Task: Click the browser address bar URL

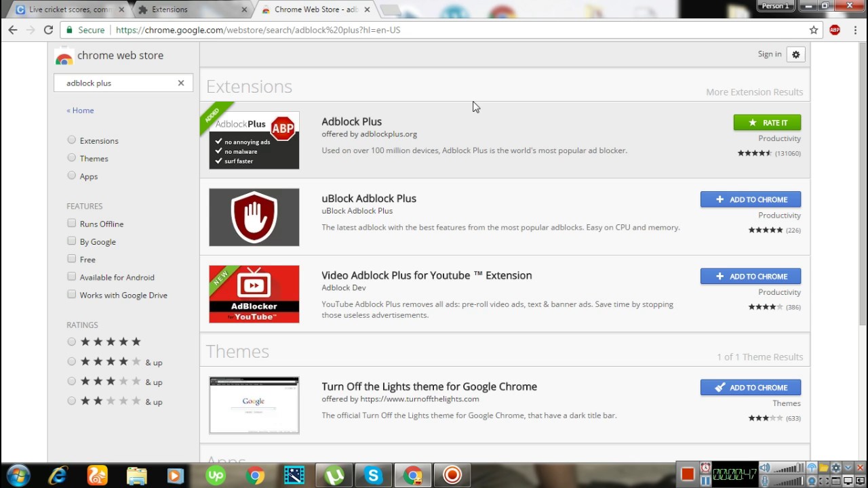Action: click(258, 30)
